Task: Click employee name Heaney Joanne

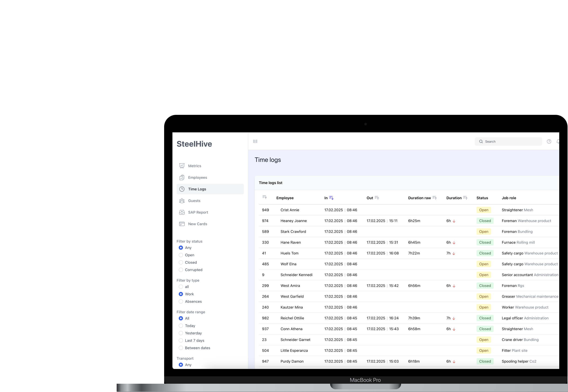Action: pyautogui.click(x=293, y=221)
